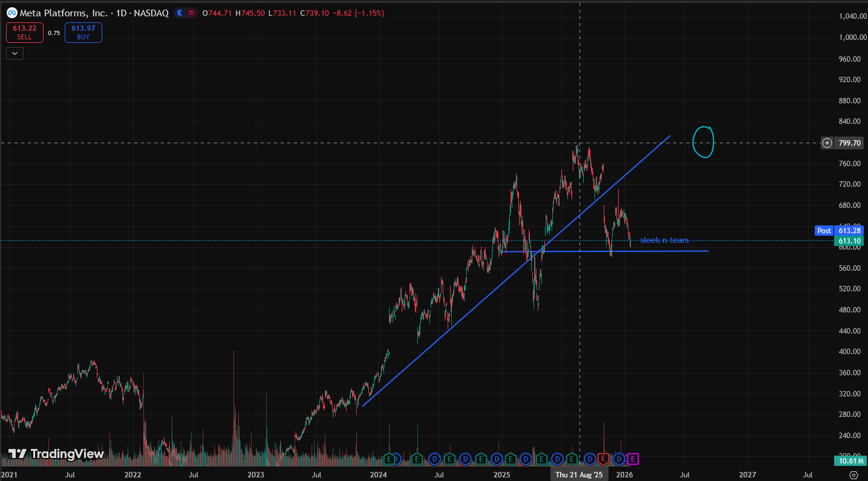Screen dimensions: 868x481
Task: Click the 880.00 price scale label
Action: point(850,100)
